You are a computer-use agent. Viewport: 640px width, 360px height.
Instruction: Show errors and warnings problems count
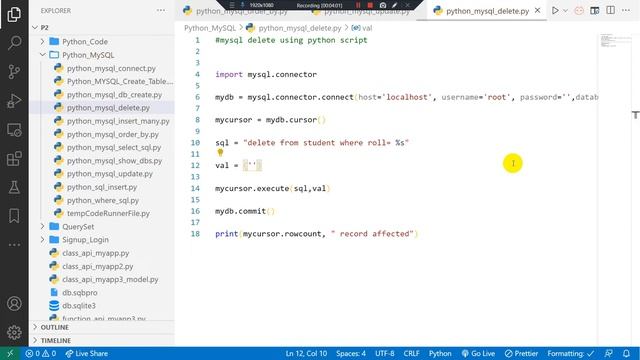[40, 353]
